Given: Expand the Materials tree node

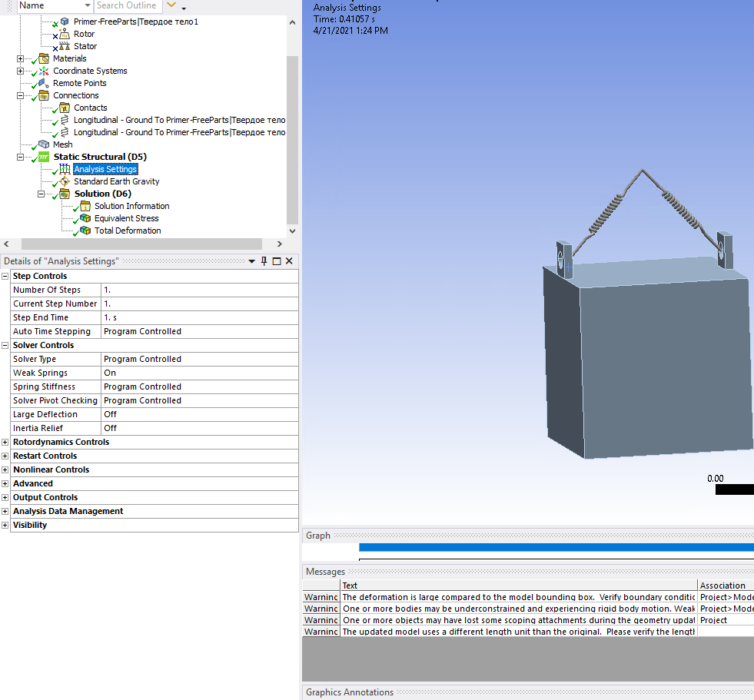Looking at the screenshot, I should 20,58.
